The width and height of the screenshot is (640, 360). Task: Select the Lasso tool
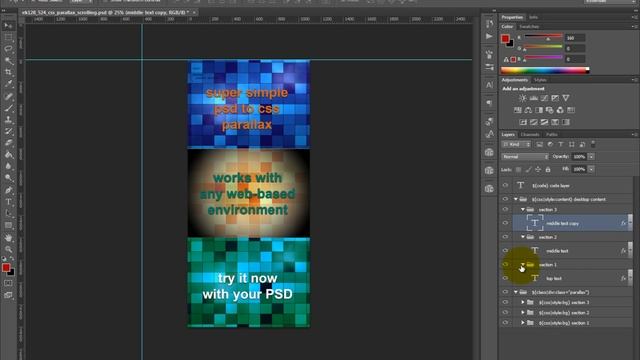[8, 49]
